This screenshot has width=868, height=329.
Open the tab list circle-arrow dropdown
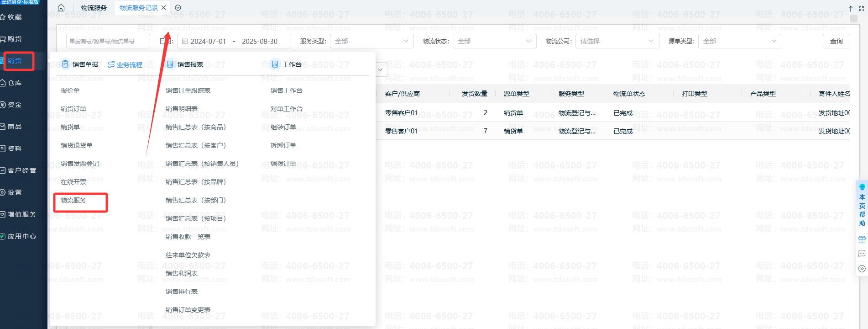tap(178, 8)
